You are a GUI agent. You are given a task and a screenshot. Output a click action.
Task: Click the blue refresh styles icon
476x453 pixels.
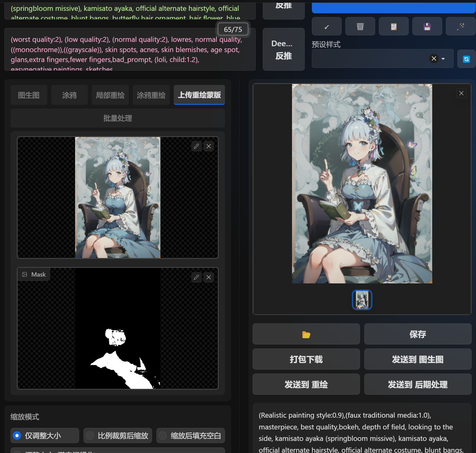466,59
